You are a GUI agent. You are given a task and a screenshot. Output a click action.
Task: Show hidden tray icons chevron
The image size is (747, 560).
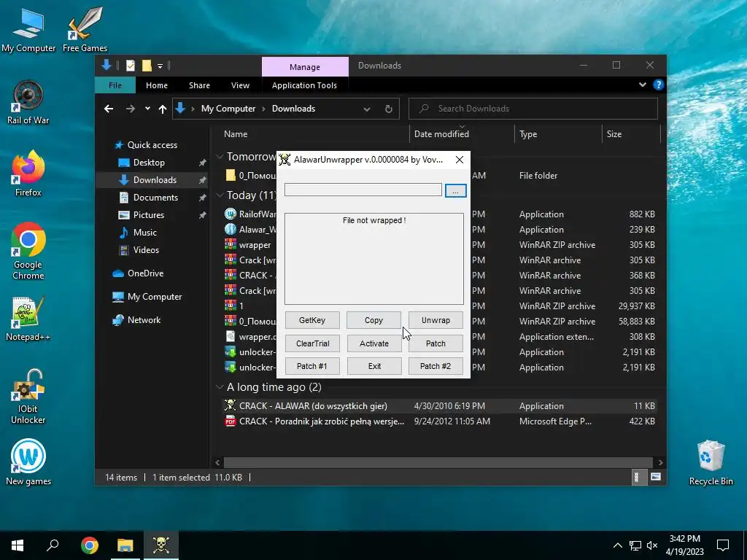(617, 545)
